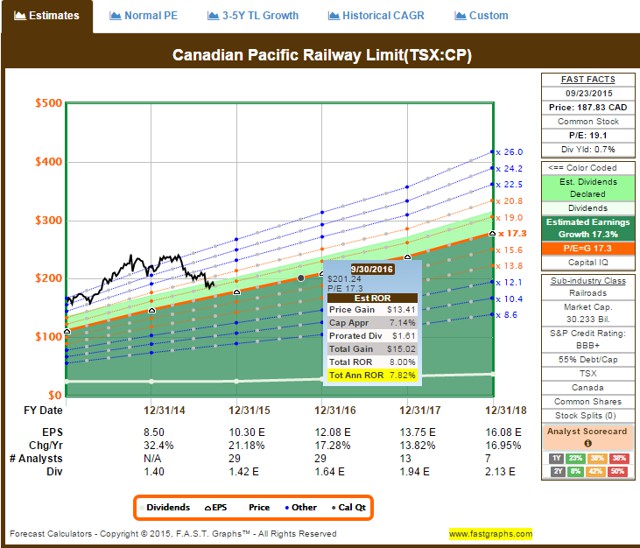Click 9/30/2016 tooltip date header
This screenshot has height=548, width=640.
pyautogui.click(x=372, y=269)
